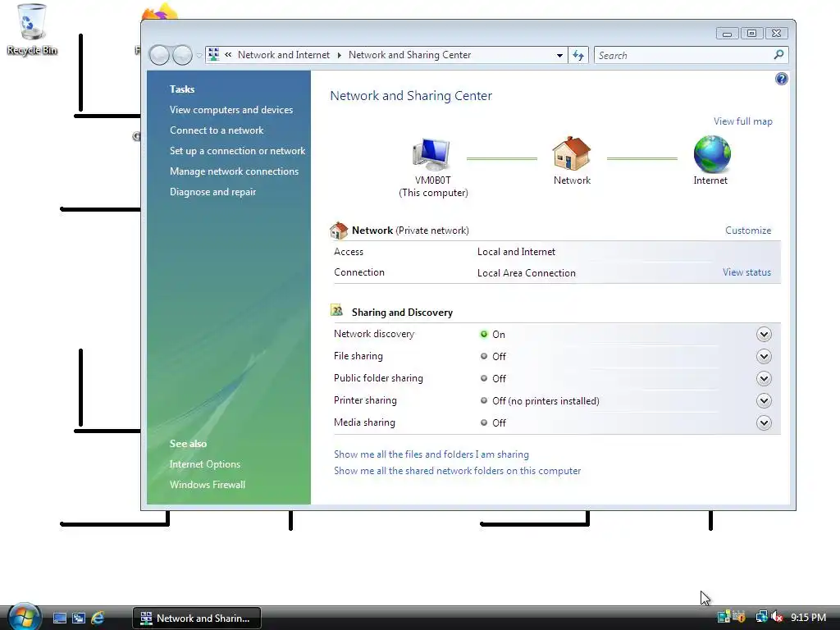
Task: Open recent pages dropdown beside navigation arrows
Action: point(199,55)
